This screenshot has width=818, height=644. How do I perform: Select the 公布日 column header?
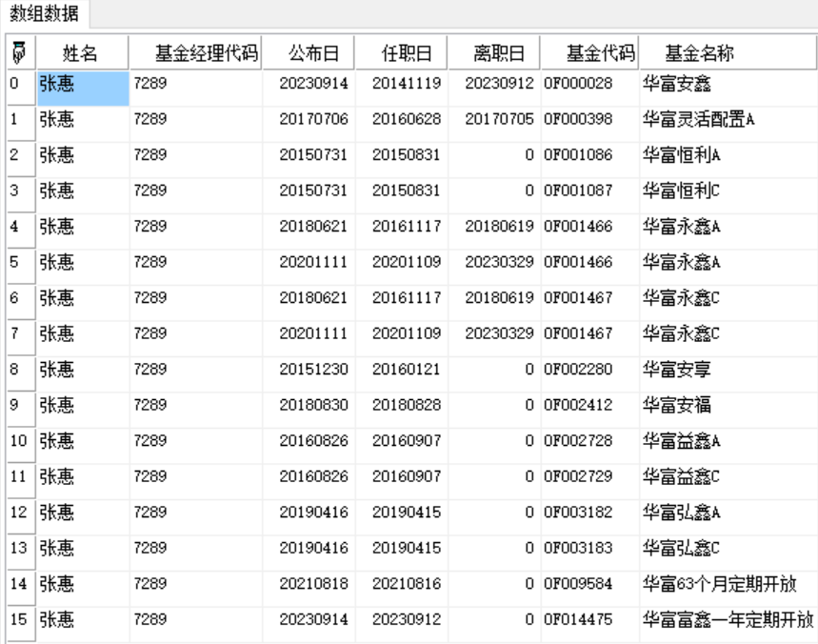(314, 52)
